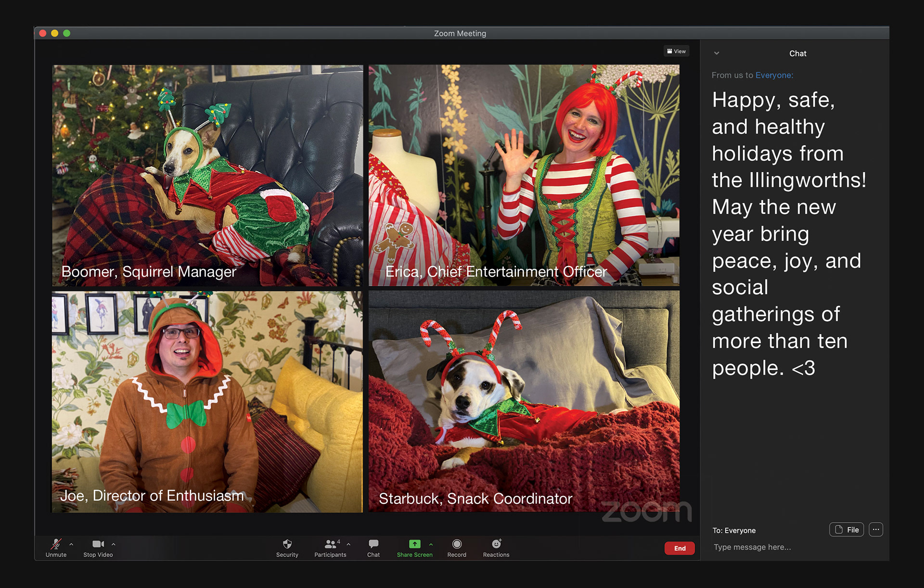
Task: Select Erica's video tile
Action: pyautogui.click(x=524, y=176)
